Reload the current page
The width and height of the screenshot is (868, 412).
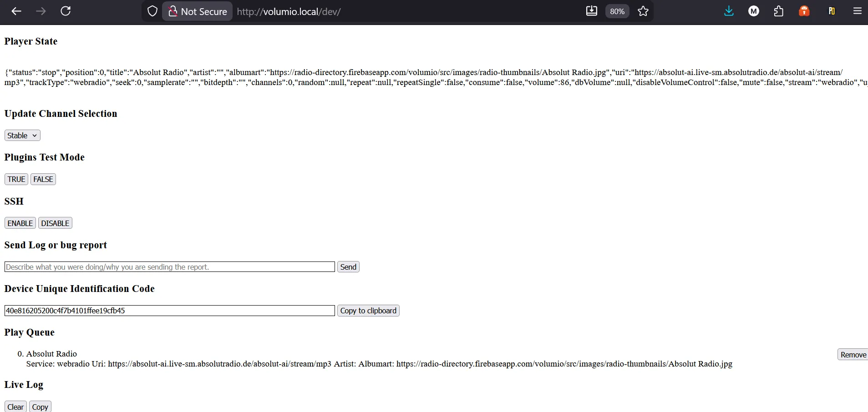click(66, 11)
